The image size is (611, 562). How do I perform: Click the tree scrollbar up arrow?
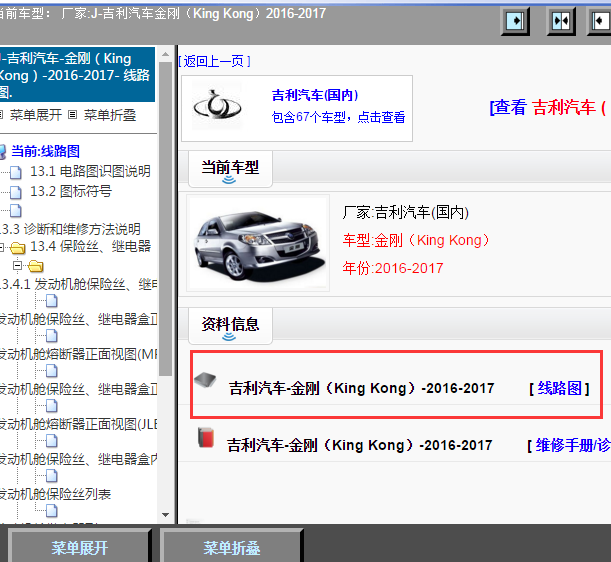click(x=165, y=55)
